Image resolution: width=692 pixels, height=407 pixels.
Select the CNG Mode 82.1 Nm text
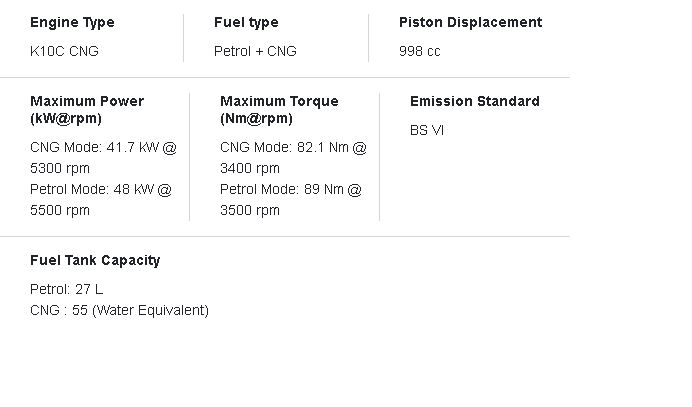(x=293, y=147)
